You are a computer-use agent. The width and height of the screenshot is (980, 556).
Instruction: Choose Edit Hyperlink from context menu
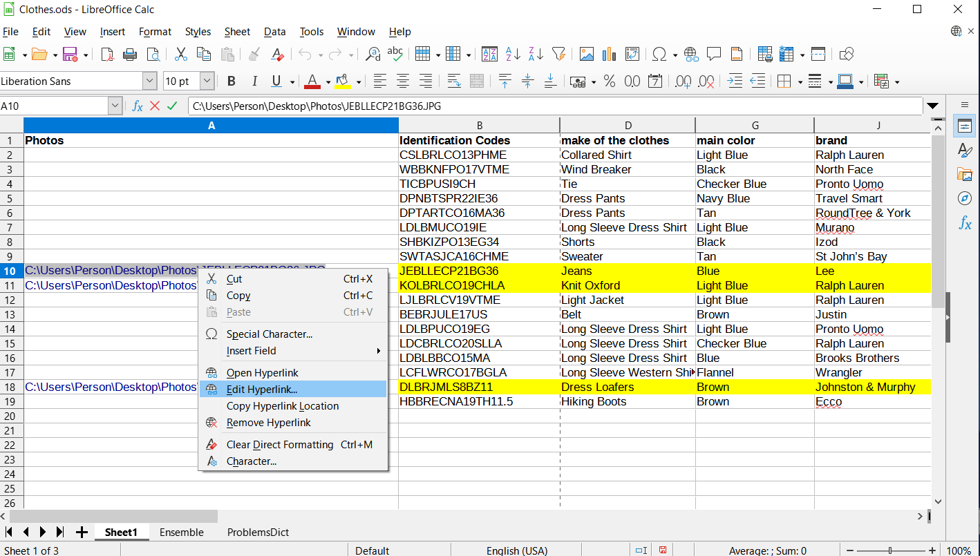coord(294,390)
